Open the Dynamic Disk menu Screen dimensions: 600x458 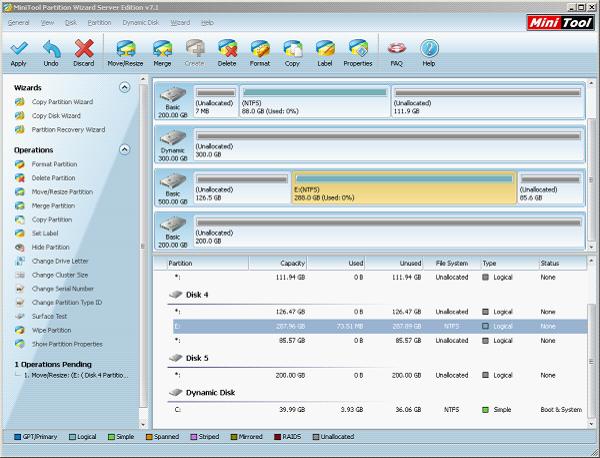coord(141,23)
